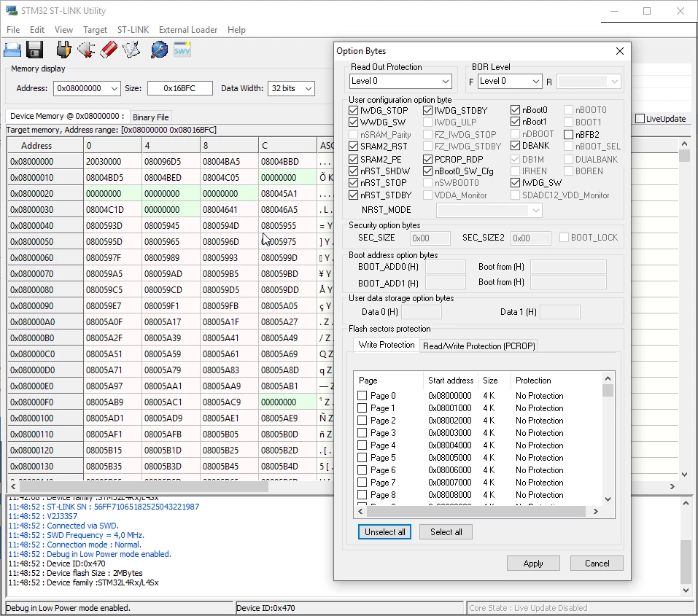
Task: Toggle nBoot0_SW_Cfg checkbox
Action: coord(428,171)
